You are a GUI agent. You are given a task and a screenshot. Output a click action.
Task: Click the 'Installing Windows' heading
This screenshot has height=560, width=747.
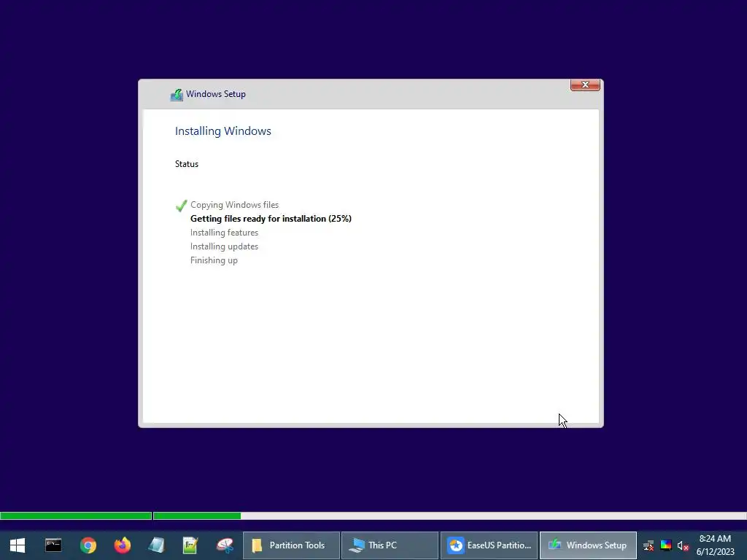click(x=223, y=131)
